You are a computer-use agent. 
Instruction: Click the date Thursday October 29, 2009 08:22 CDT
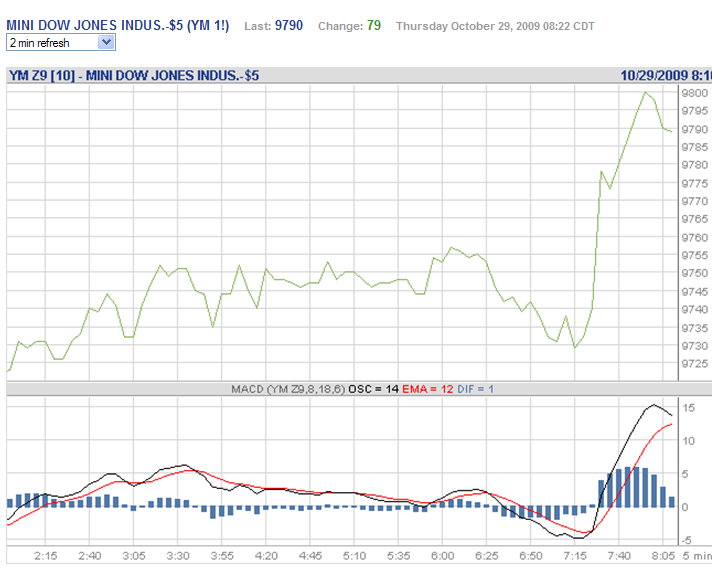pos(495,26)
